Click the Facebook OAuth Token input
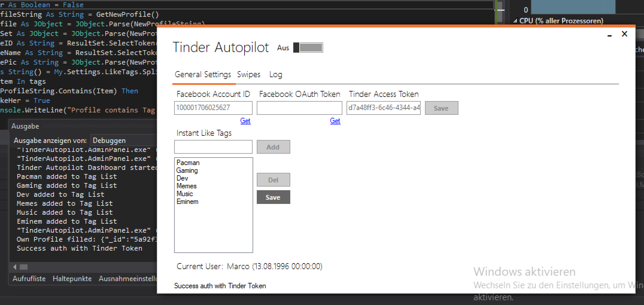This screenshot has height=305, width=644. click(x=299, y=108)
